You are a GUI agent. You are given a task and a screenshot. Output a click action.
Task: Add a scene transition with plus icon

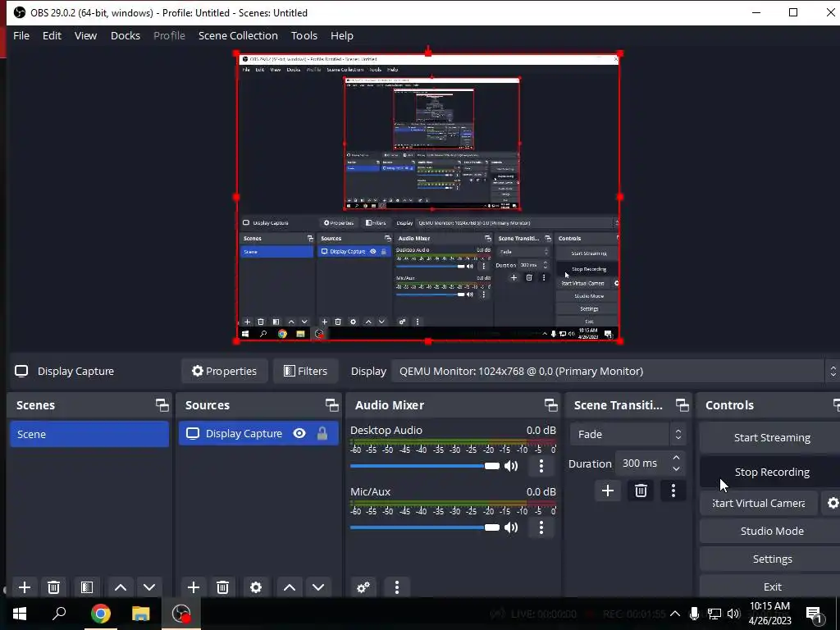point(608,491)
